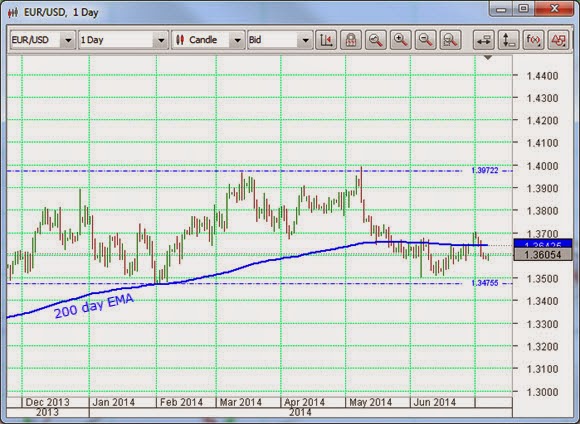Minimize the chart window
Viewport: 580px width, 424px height.
[x=501, y=8]
